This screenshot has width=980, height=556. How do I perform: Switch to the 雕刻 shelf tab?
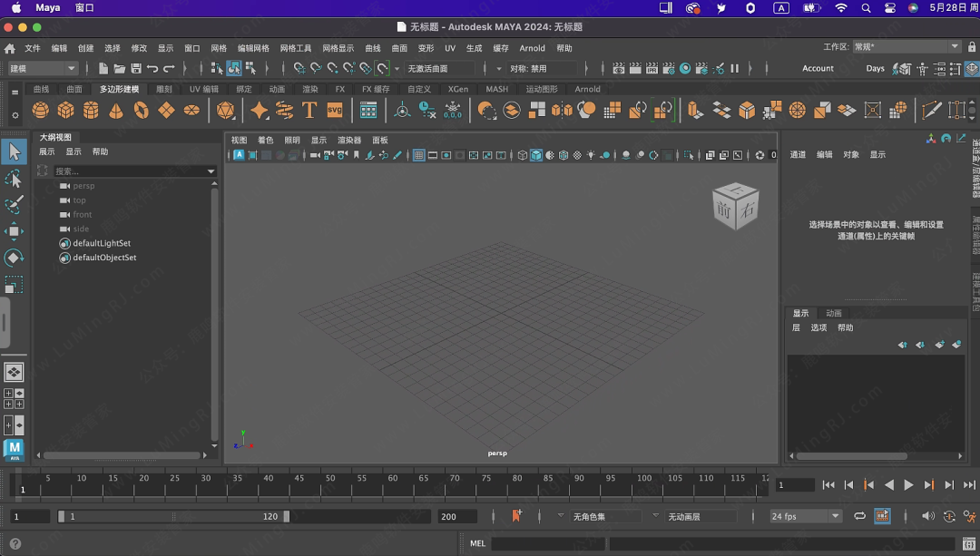pyautogui.click(x=163, y=89)
